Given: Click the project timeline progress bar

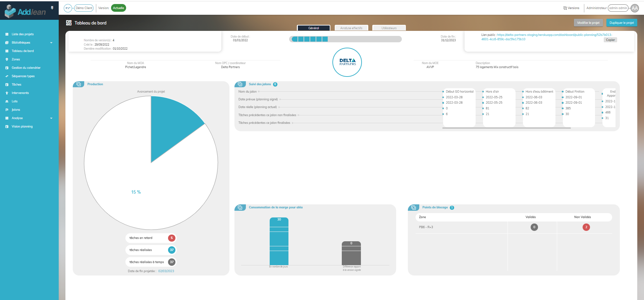Looking at the screenshot, I should pos(345,39).
